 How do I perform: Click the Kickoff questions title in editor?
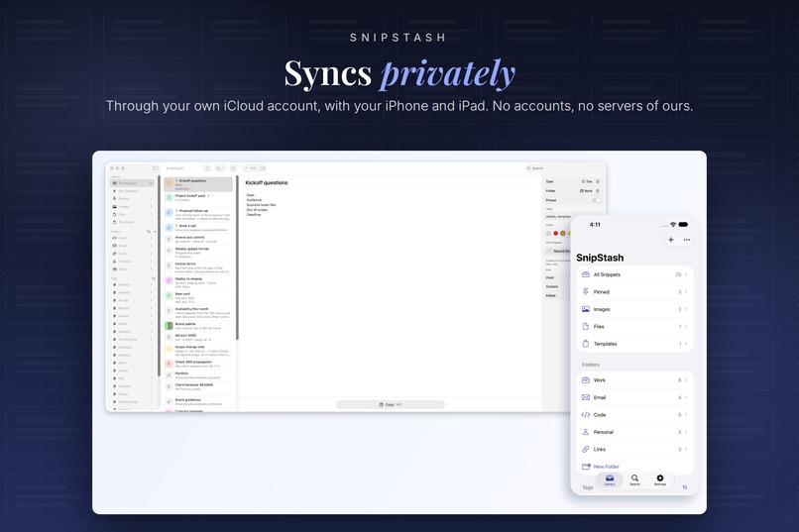point(267,182)
